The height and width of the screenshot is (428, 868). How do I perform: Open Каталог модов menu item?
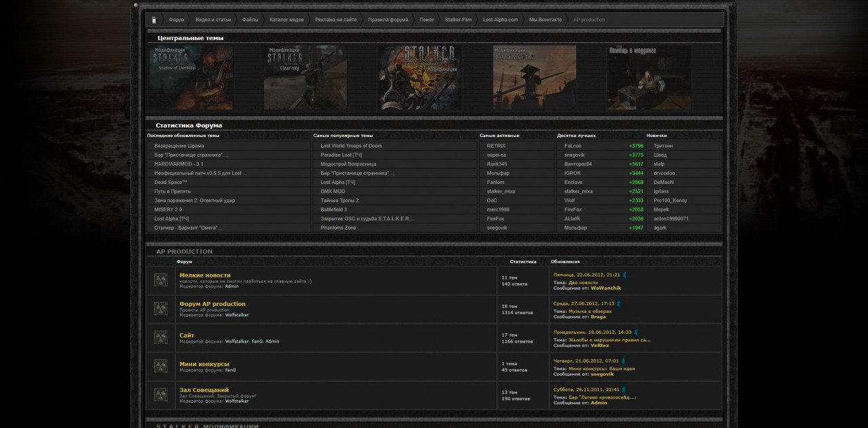(286, 20)
